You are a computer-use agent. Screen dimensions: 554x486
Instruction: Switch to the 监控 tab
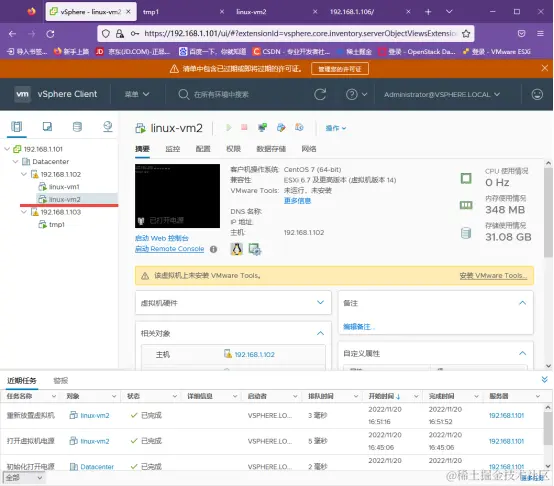point(173,149)
